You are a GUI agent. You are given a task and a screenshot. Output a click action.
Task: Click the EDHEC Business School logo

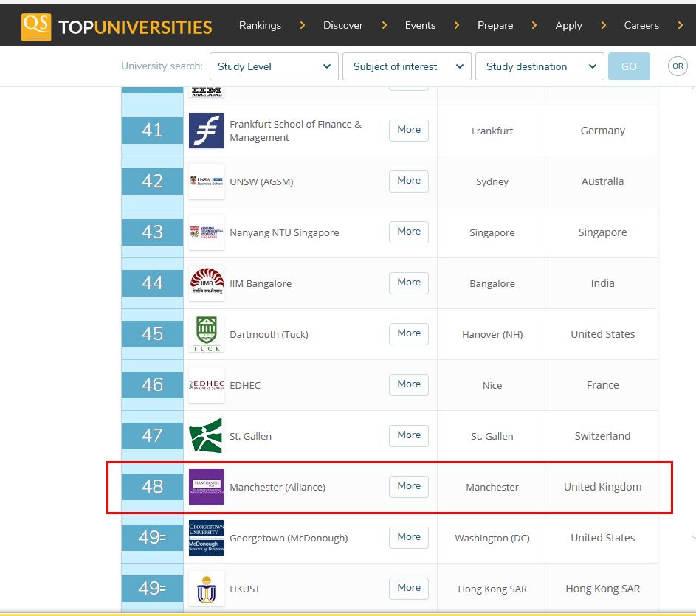tap(207, 385)
